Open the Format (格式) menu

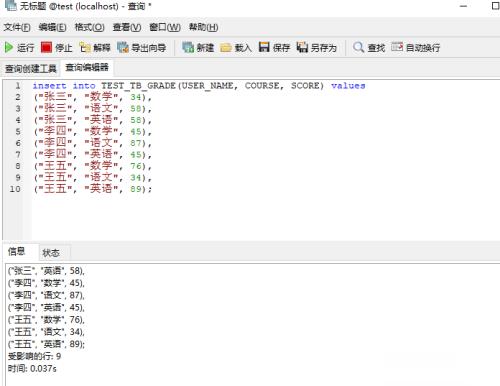(x=89, y=27)
